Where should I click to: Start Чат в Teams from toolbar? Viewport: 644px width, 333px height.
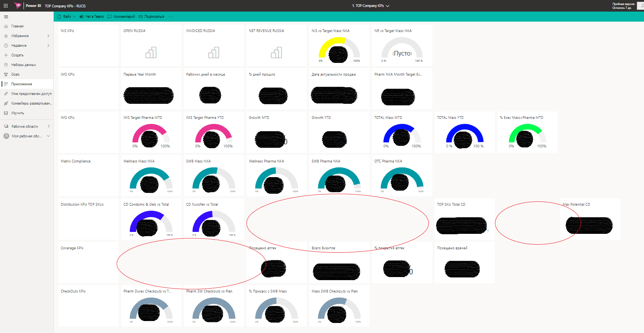[92, 17]
